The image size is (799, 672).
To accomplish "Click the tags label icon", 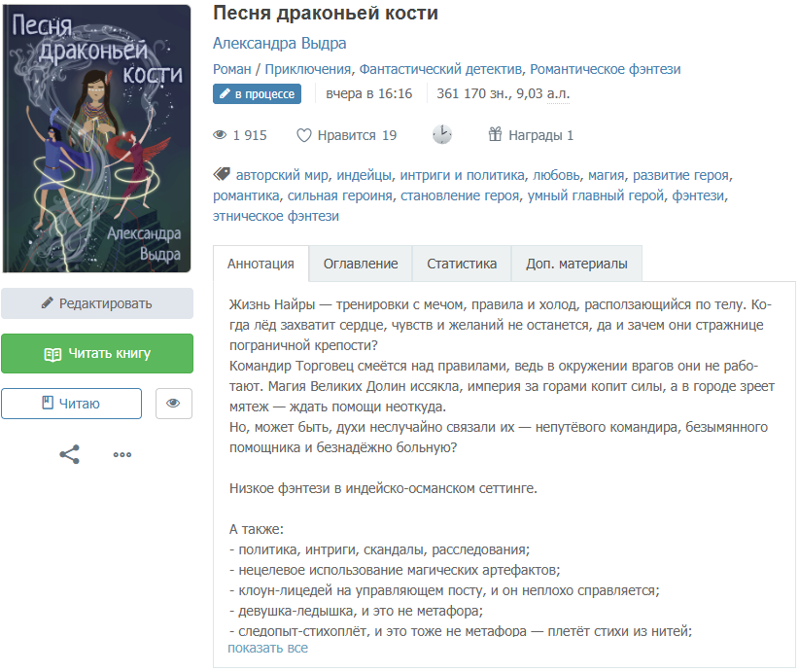I will pyautogui.click(x=222, y=174).
